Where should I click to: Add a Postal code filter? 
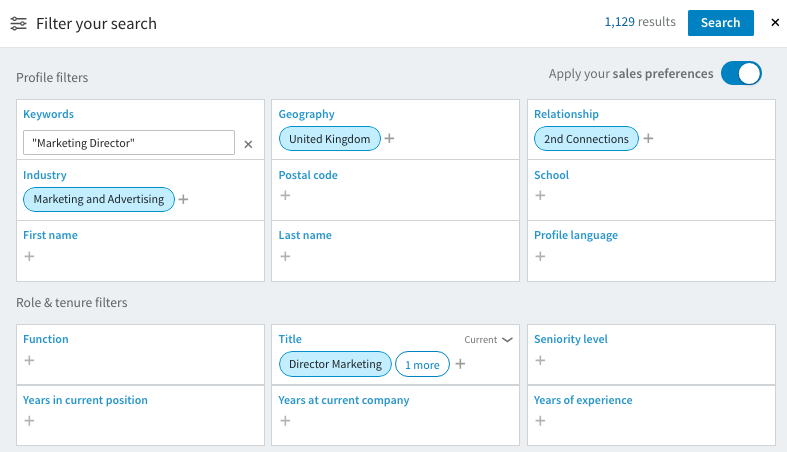(285, 195)
